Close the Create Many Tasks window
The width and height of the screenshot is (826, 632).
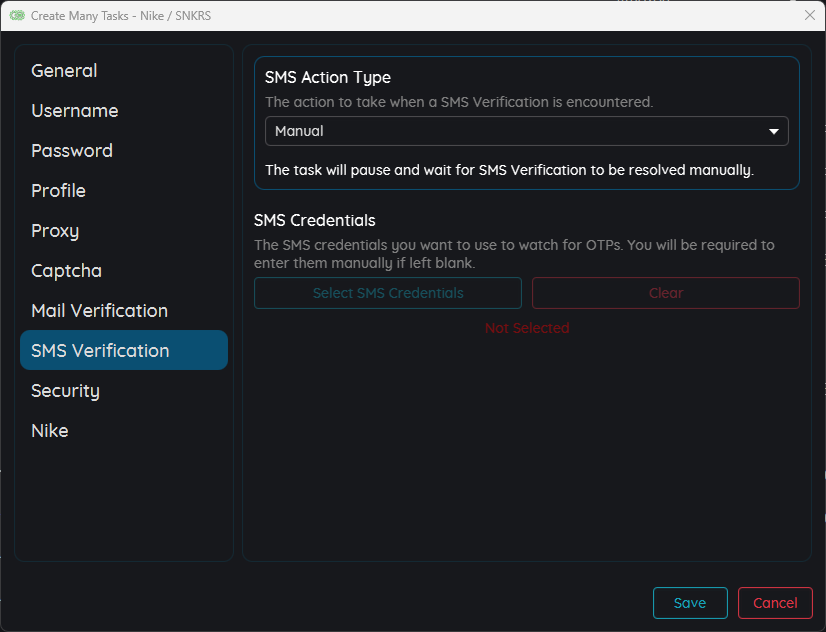pyautogui.click(x=810, y=15)
